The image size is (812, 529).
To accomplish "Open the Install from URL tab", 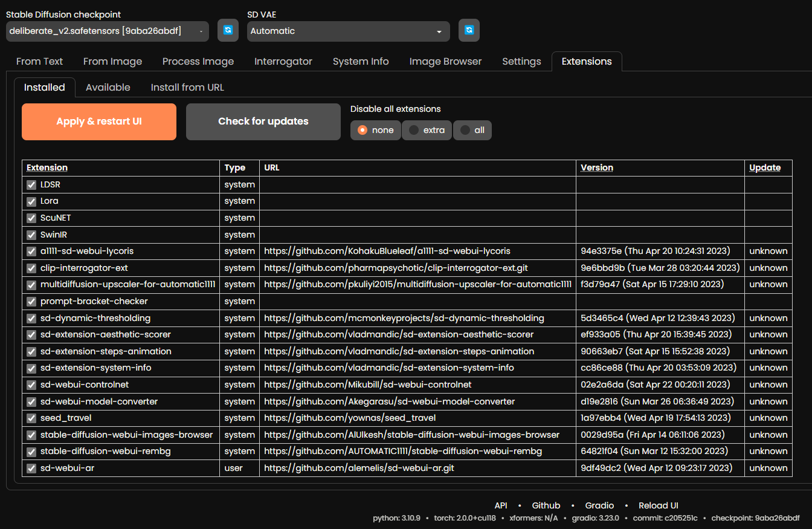I will click(x=187, y=87).
